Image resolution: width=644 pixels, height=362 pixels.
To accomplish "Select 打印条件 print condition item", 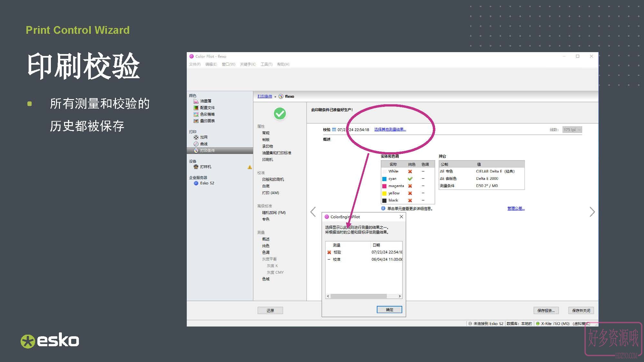I will tap(220, 151).
